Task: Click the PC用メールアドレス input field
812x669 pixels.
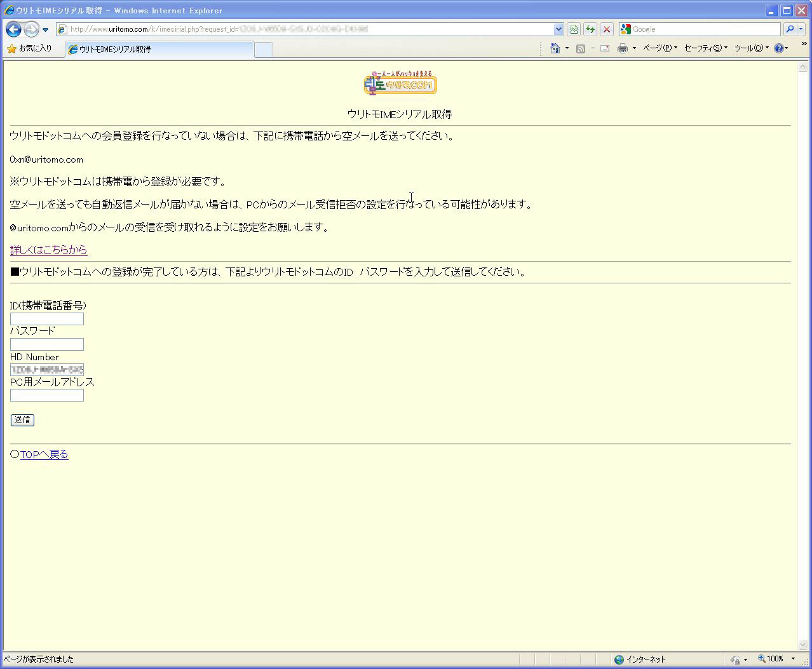Action: [x=47, y=395]
